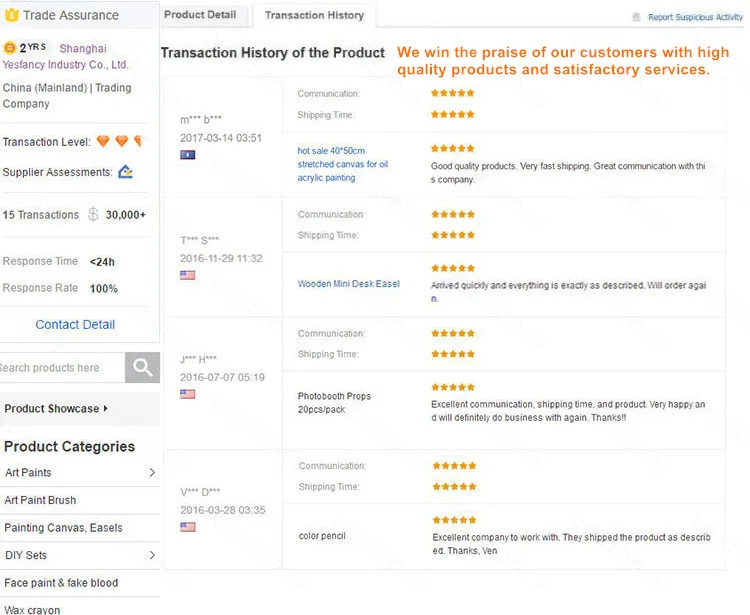Click the Supplier Assessments badge icon
Screen dimensions: 750x615
tap(125, 172)
